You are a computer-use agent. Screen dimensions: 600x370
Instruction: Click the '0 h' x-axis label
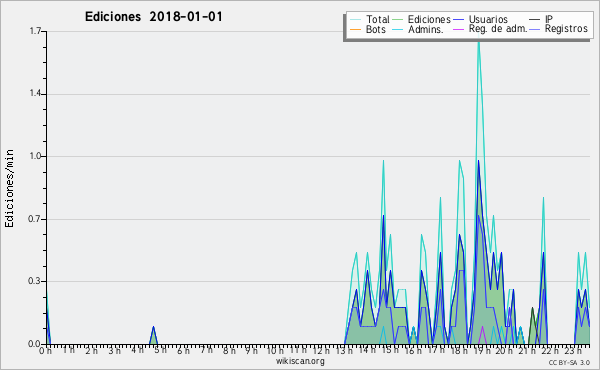46,351
